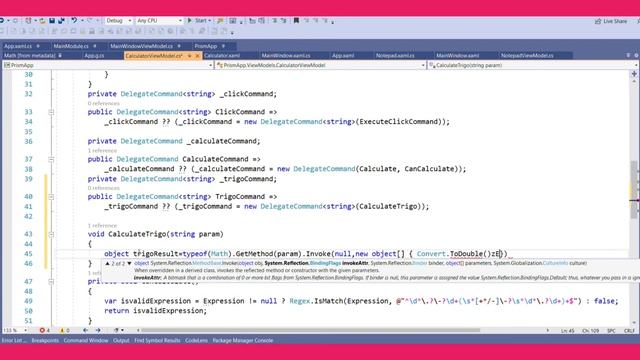Navigate backward with status bar left arrow
Image resolution: width=640 pixels, height=360 pixels.
click(85, 330)
